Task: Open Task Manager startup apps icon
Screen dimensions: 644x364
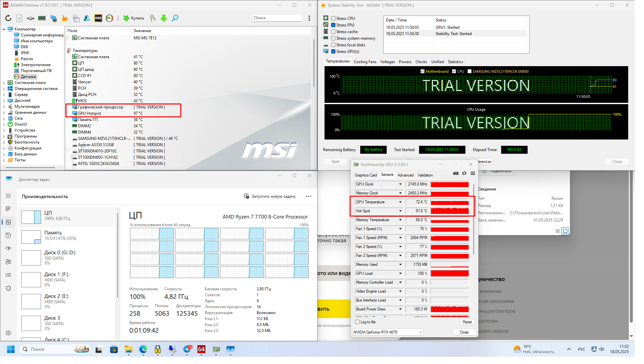Action: (x=8, y=249)
